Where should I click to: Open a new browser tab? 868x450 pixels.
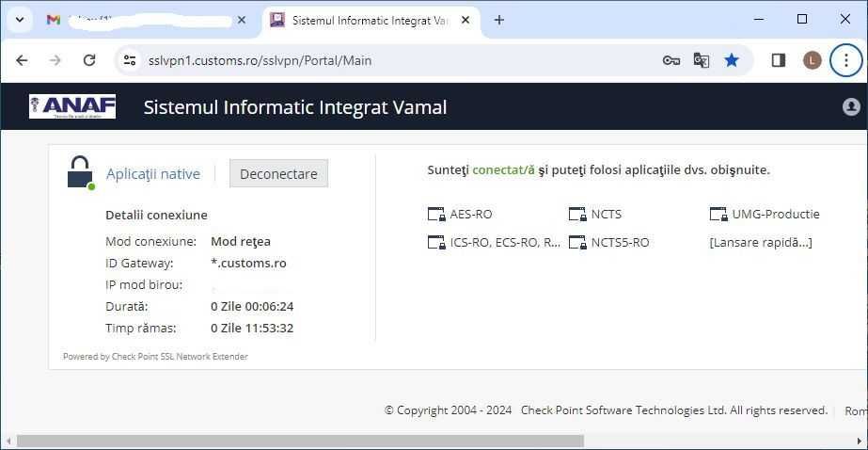(499, 20)
